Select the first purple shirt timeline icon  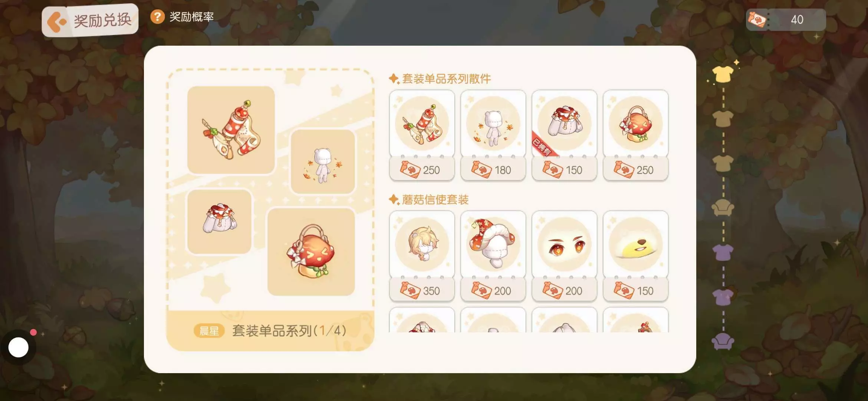pyautogui.click(x=723, y=252)
